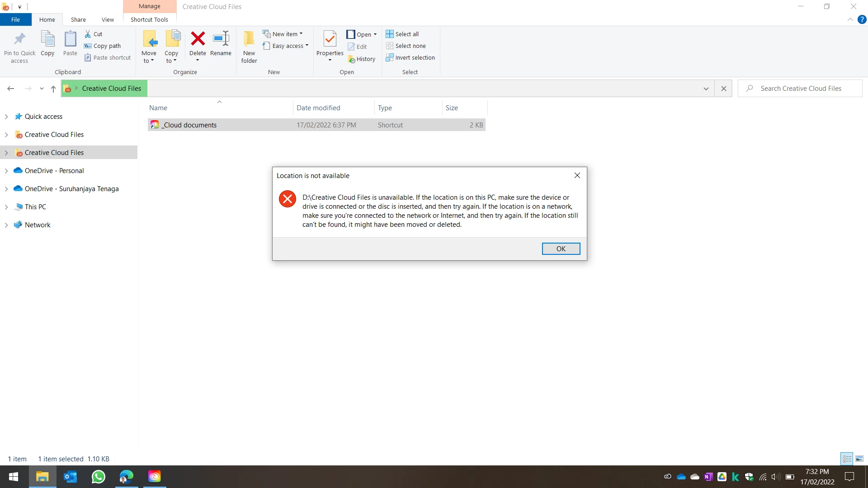Viewport: 868px width, 488px height.
Task: Expand the This PC tree node
Action: [6, 207]
